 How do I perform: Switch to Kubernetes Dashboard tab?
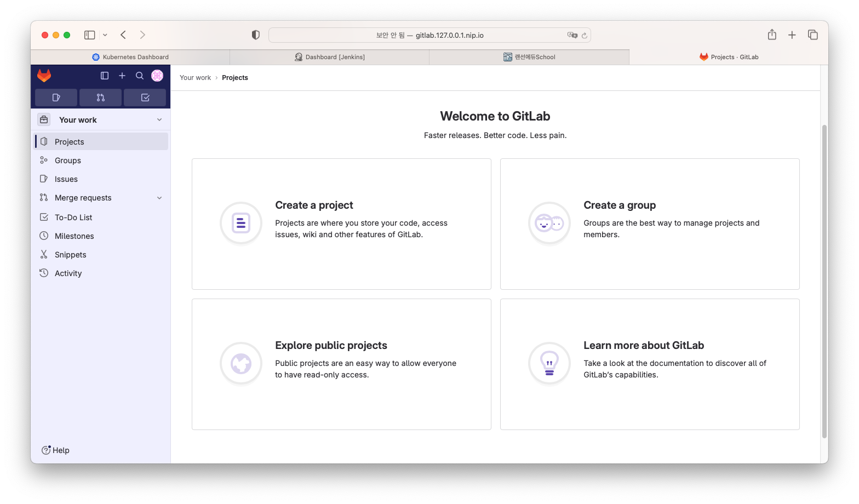[x=130, y=57]
